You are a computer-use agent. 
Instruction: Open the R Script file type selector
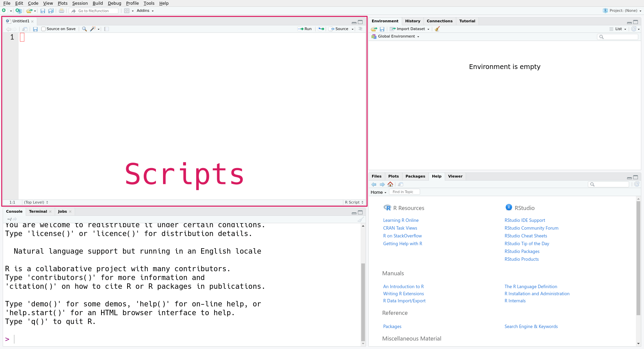click(x=354, y=202)
